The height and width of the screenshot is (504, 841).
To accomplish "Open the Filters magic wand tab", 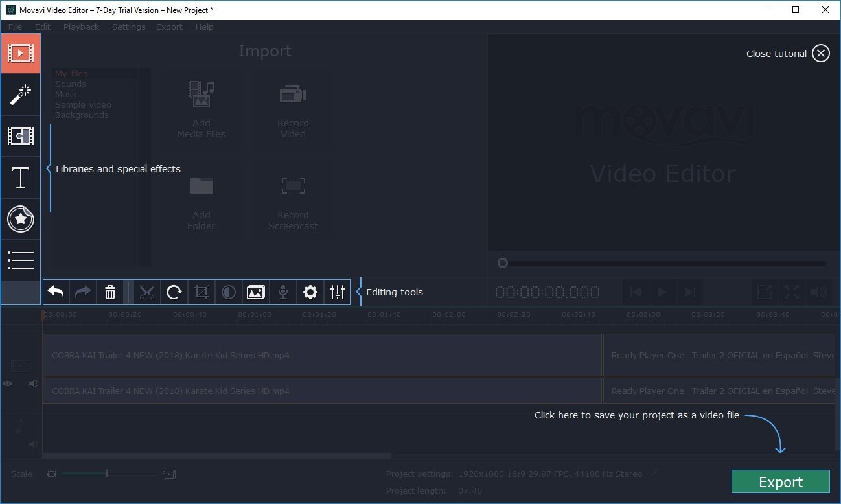I will [21, 95].
